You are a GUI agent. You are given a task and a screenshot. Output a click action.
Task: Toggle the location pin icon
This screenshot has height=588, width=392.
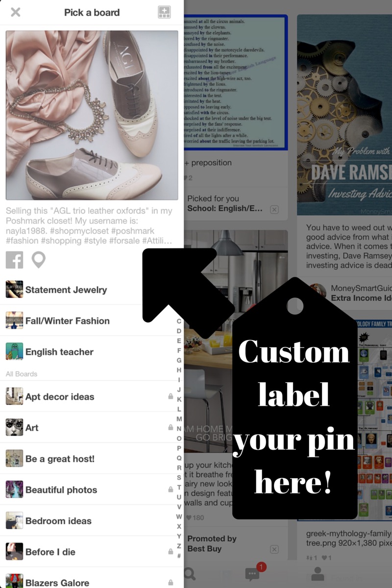point(38,260)
